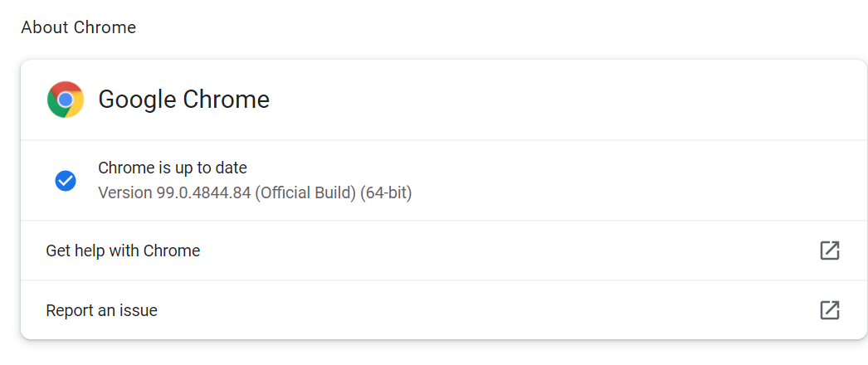Select the Report an issue text
This screenshot has width=868, height=365.
click(x=101, y=310)
